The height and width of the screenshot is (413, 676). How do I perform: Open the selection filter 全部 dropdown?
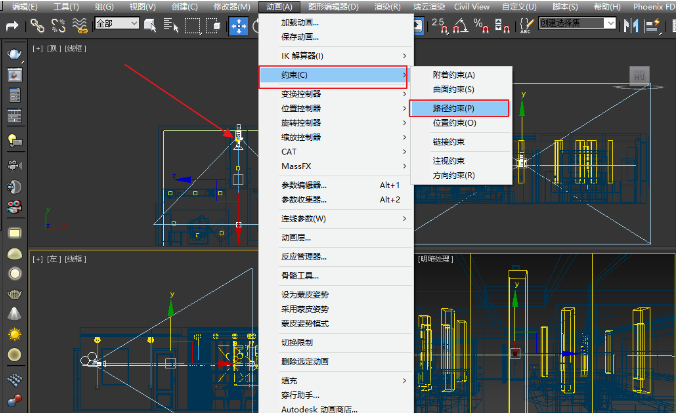click(116, 24)
